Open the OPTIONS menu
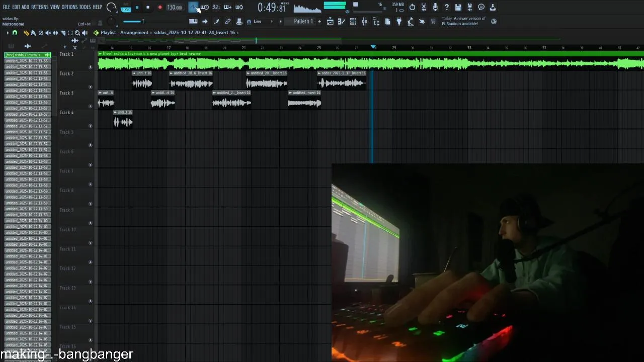The width and height of the screenshot is (644, 362). pyautogui.click(x=70, y=7)
